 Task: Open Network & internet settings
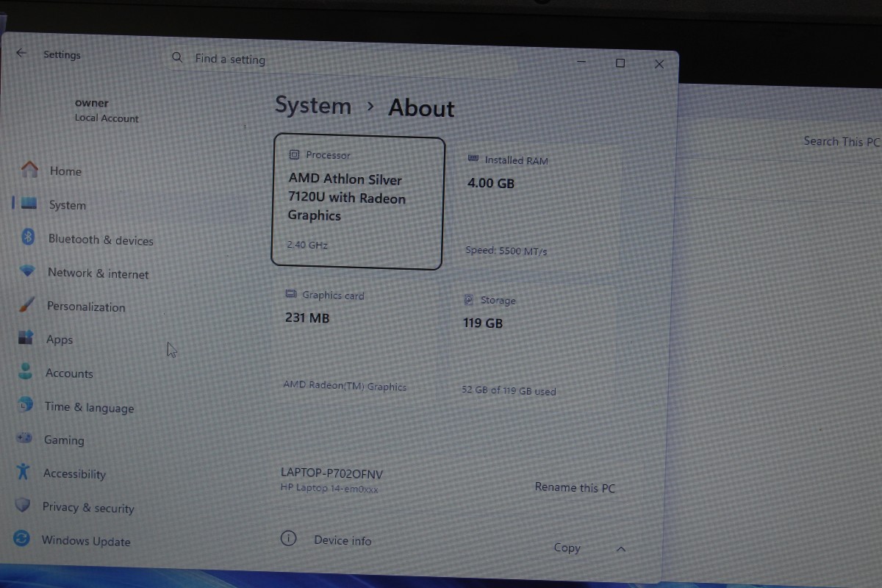[x=98, y=273]
